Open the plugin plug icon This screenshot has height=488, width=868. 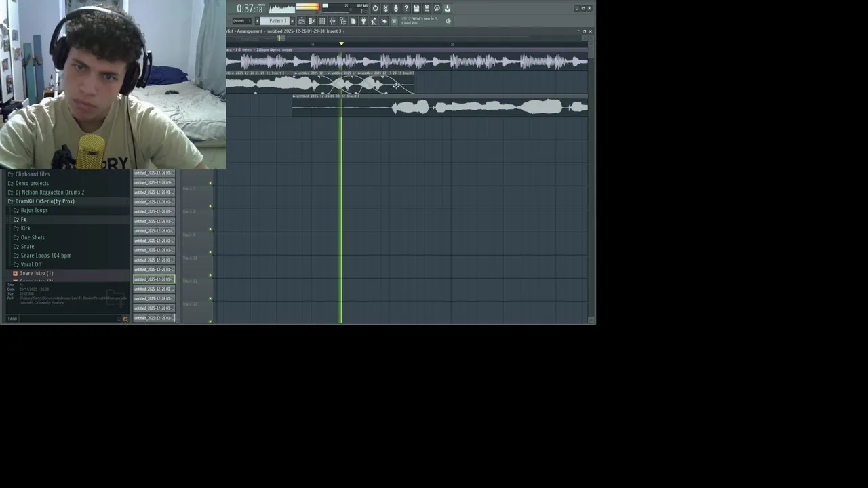(363, 21)
